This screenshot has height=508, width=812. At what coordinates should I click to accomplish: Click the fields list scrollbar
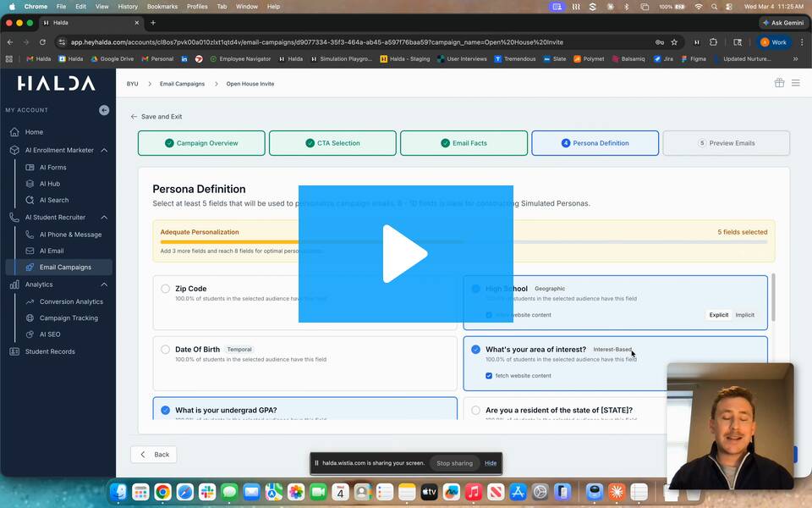[773, 297]
